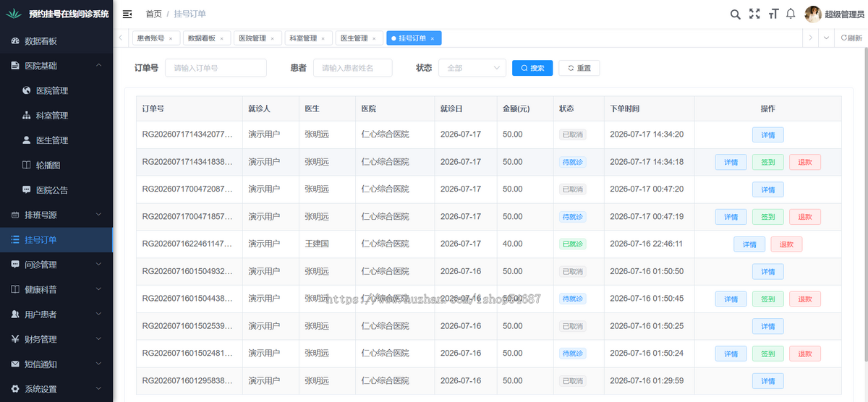
Task: Close the 医院管理 tab
Action: point(272,38)
